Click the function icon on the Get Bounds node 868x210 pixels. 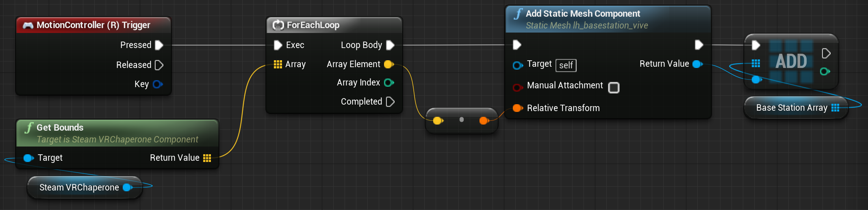point(28,128)
